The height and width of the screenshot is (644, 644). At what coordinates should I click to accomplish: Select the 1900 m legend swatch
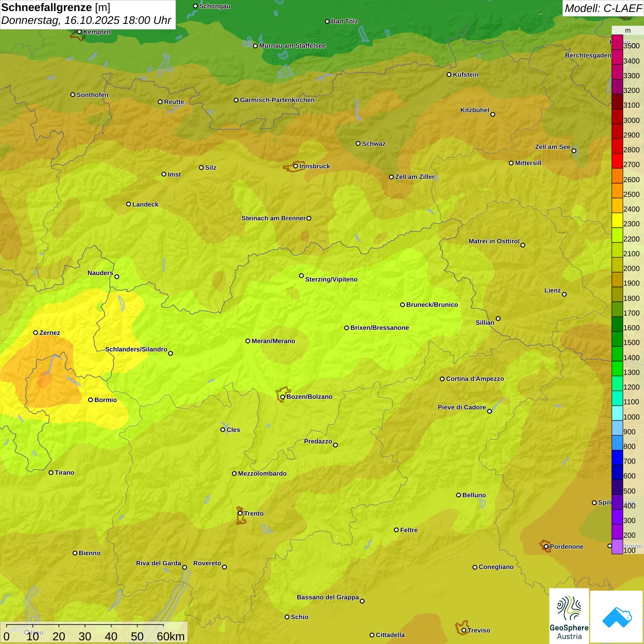click(617, 280)
